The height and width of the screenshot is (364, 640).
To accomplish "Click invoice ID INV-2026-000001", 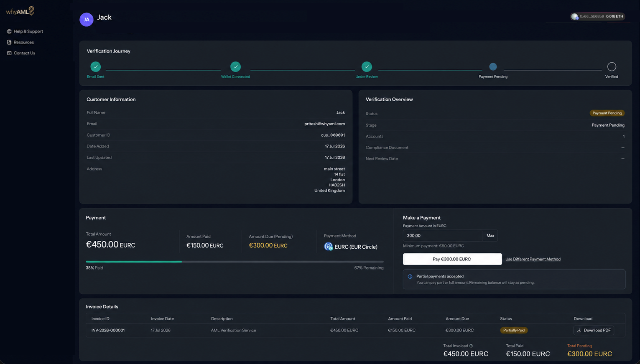I will click(x=108, y=330).
